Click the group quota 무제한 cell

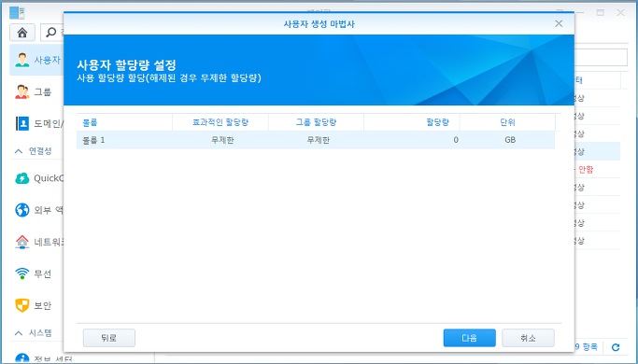pos(316,140)
